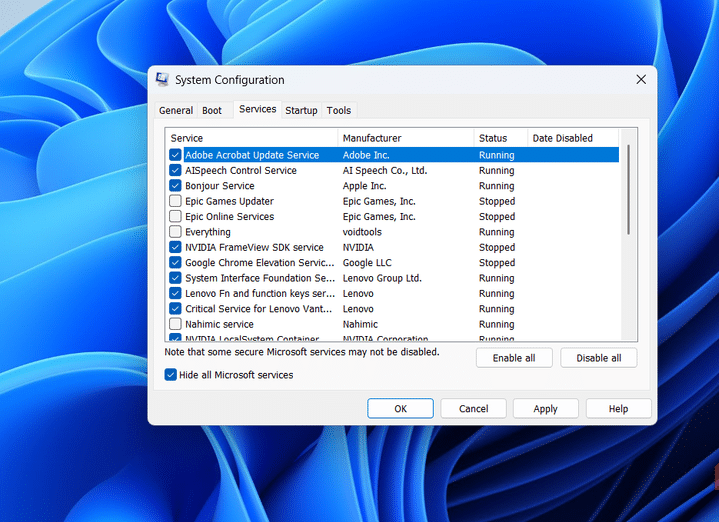Select the 'Epic Games Updater' row text
Viewport: 719px width, 522px height.
[x=229, y=201]
